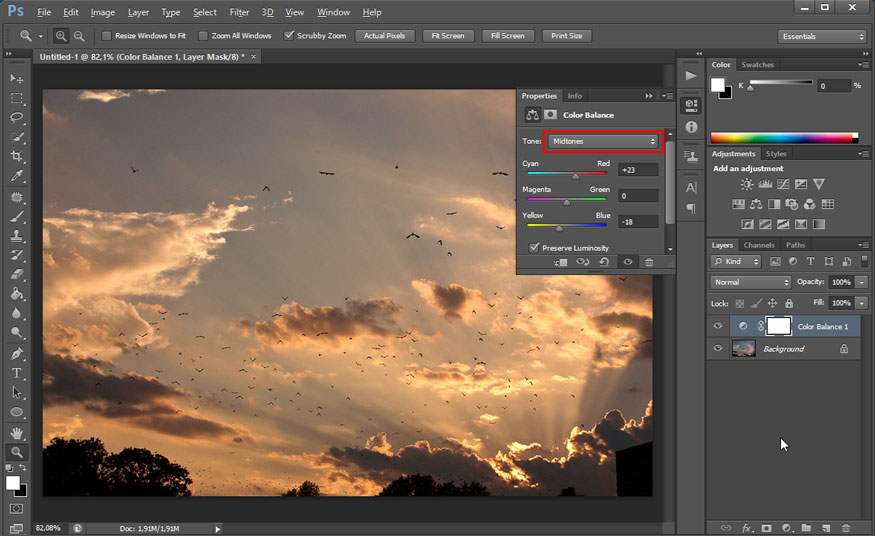Add a Brightness/Contrast adjustment
The image size is (875, 536).
[x=747, y=184]
